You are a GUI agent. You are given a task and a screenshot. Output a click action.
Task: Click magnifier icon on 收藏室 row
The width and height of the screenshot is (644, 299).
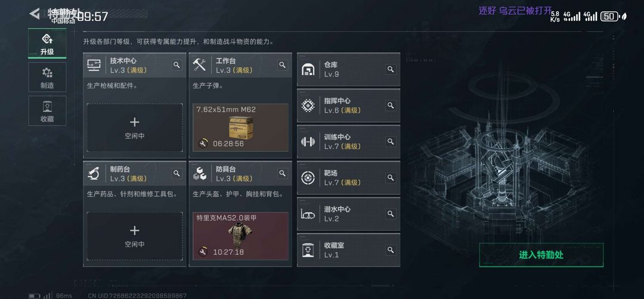coord(391,250)
